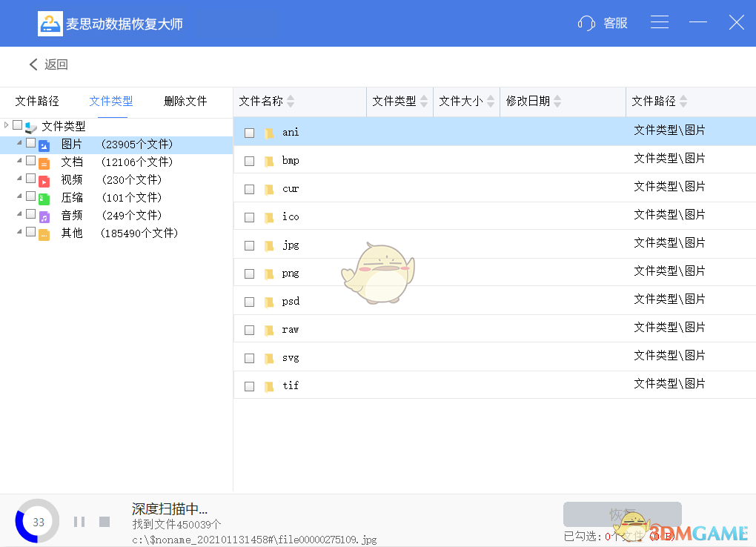This screenshot has width=756, height=547.
Task: Click the 文档 document type icon
Action: [44, 162]
